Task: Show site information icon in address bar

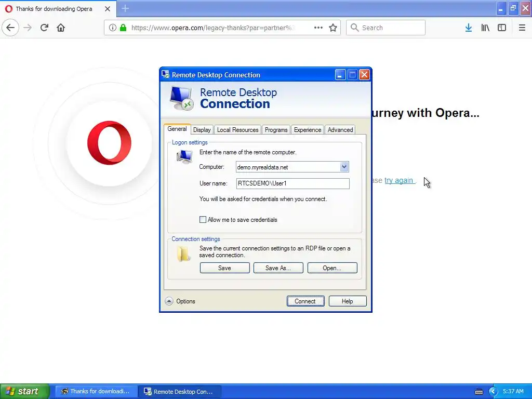Action: [x=112, y=28]
